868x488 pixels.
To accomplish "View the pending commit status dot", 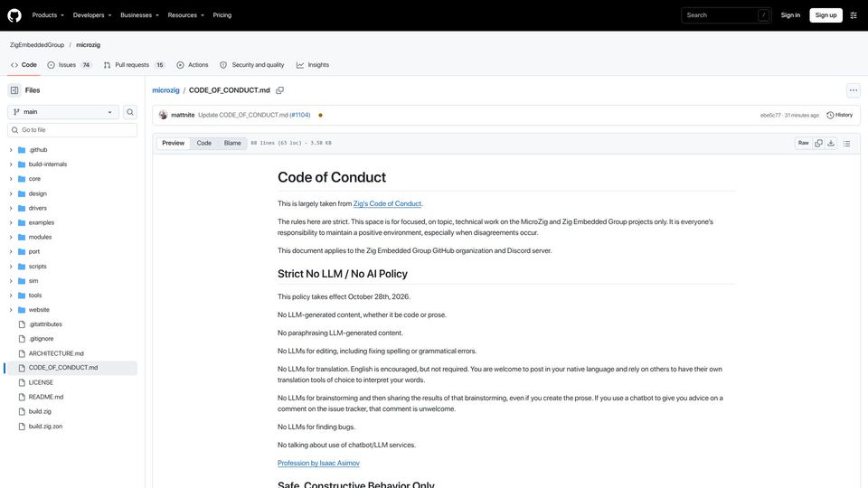I will point(320,115).
